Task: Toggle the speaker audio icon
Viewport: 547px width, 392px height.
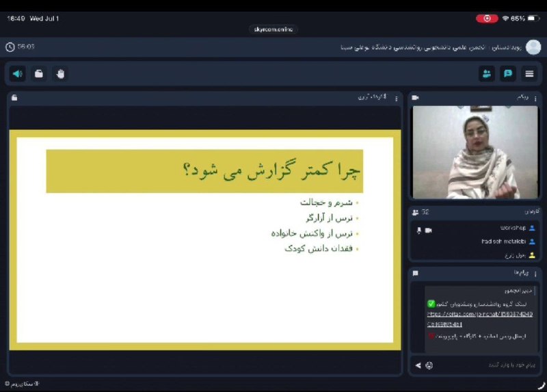Action: click(x=18, y=74)
